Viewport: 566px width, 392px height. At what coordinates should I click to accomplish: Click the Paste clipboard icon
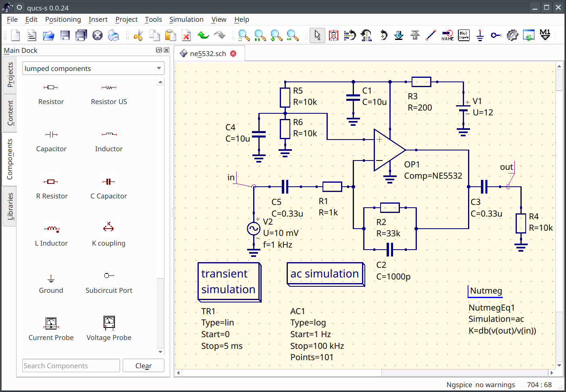pyautogui.click(x=171, y=35)
